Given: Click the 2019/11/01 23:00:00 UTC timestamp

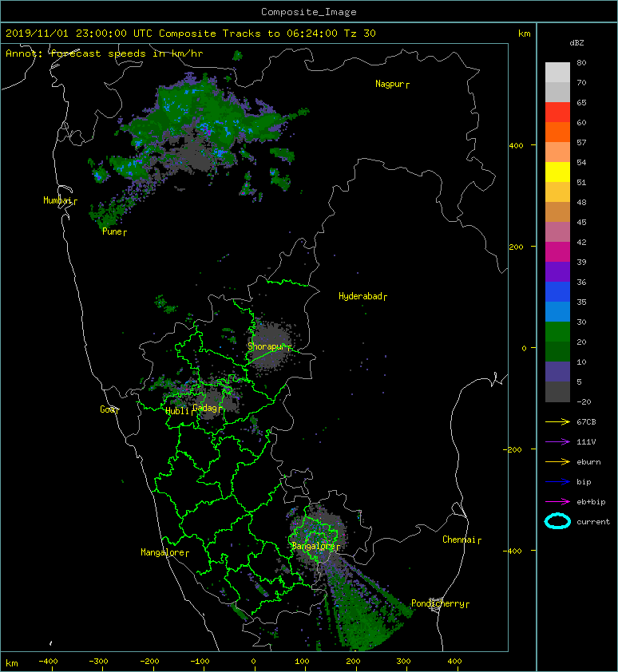Looking at the screenshot, I should click(79, 34).
